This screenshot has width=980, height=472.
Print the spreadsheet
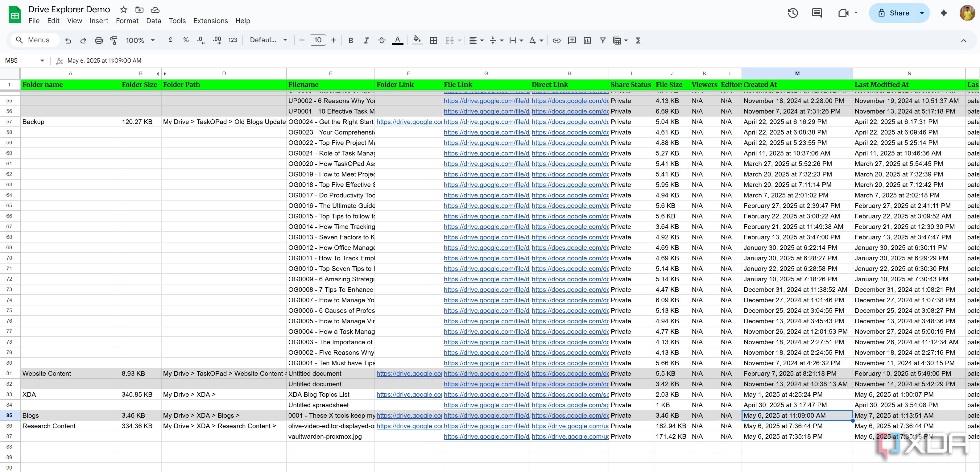[98, 40]
